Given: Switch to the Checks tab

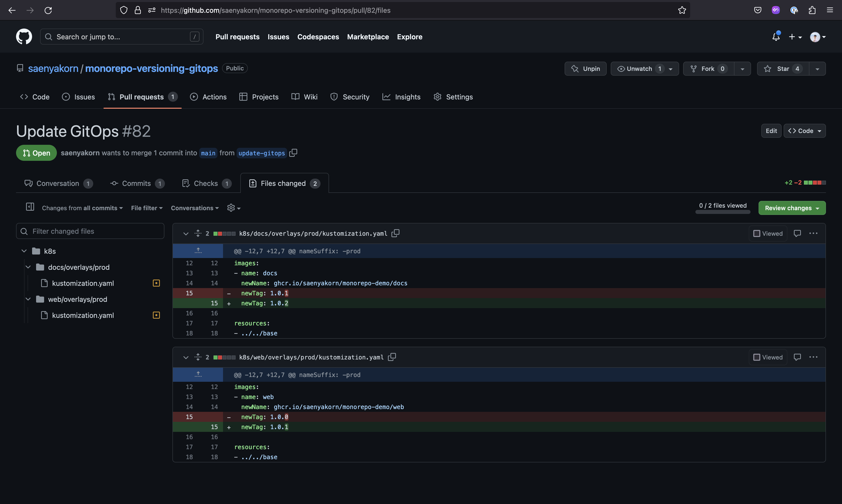Looking at the screenshot, I should (206, 183).
